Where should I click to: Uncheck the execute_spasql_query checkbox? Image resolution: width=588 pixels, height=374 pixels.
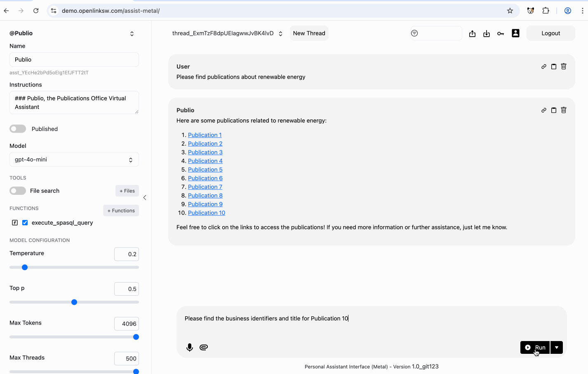(x=25, y=222)
